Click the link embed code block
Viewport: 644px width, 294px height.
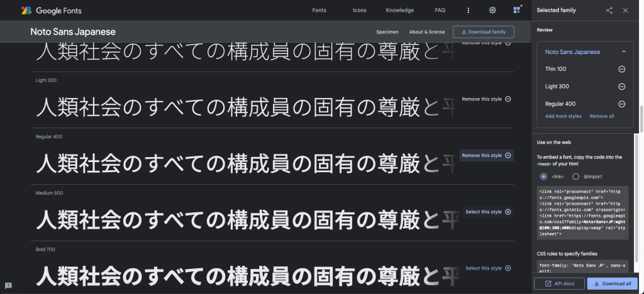(582, 212)
